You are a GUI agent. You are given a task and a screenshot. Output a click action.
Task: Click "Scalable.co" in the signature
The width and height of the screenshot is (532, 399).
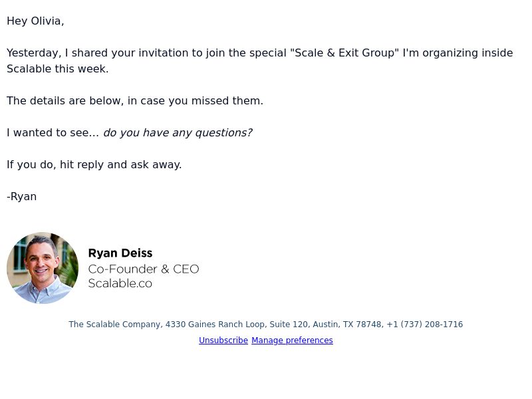[x=120, y=283]
